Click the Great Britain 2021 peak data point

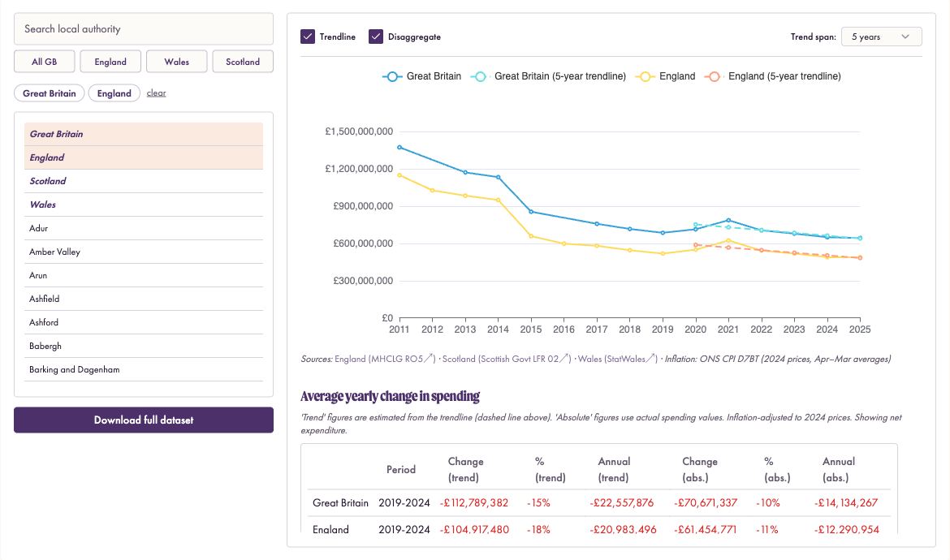[x=728, y=221]
